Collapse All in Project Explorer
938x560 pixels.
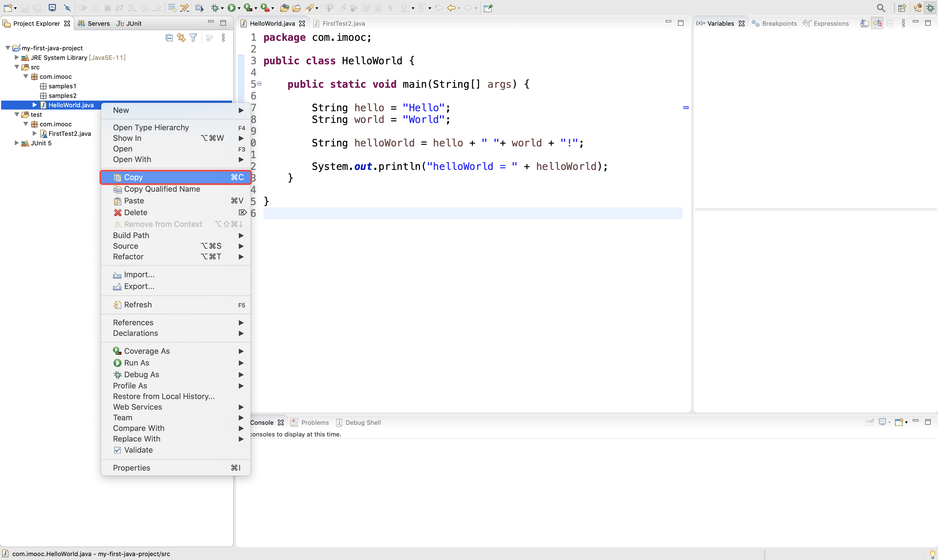169,38
